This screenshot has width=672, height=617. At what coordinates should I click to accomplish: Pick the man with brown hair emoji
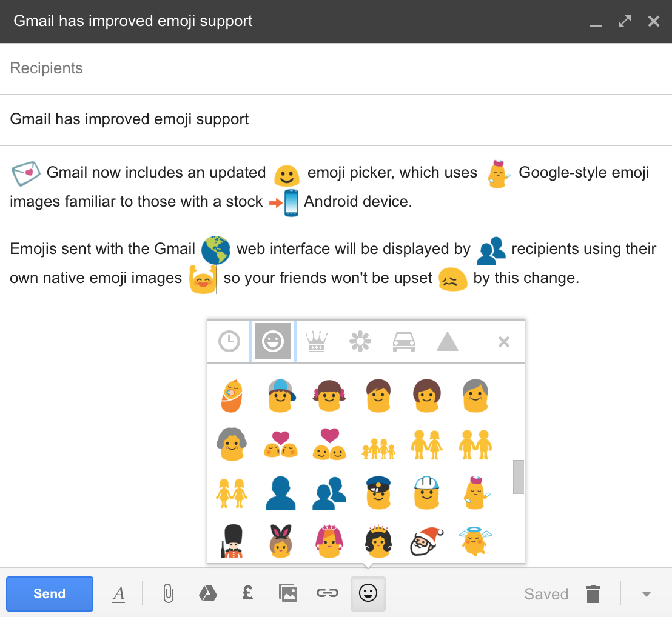(378, 396)
